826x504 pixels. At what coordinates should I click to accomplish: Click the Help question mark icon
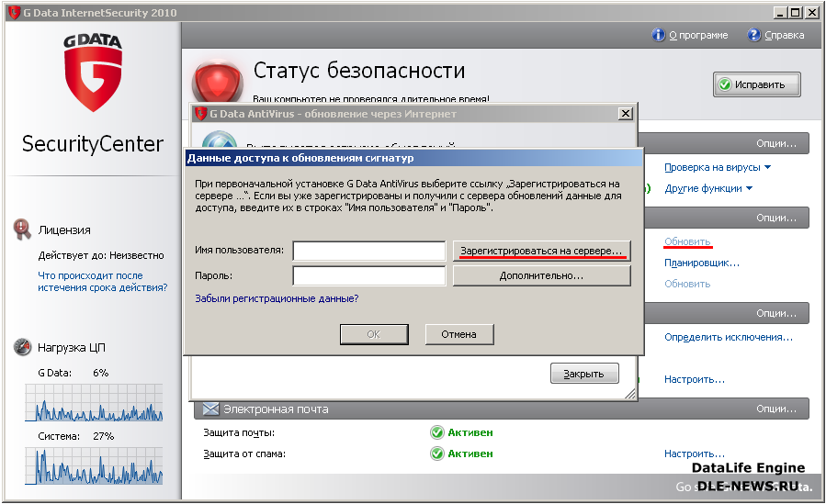[x=754, y=35]
